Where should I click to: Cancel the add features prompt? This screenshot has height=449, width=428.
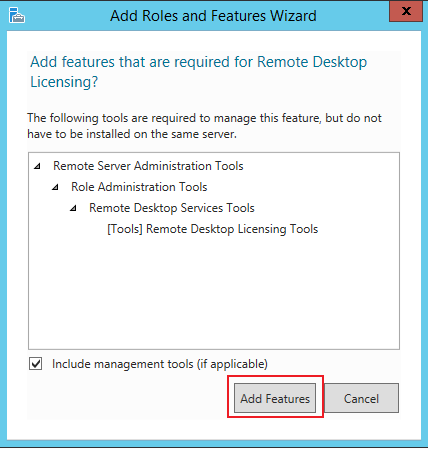(361, 398)
